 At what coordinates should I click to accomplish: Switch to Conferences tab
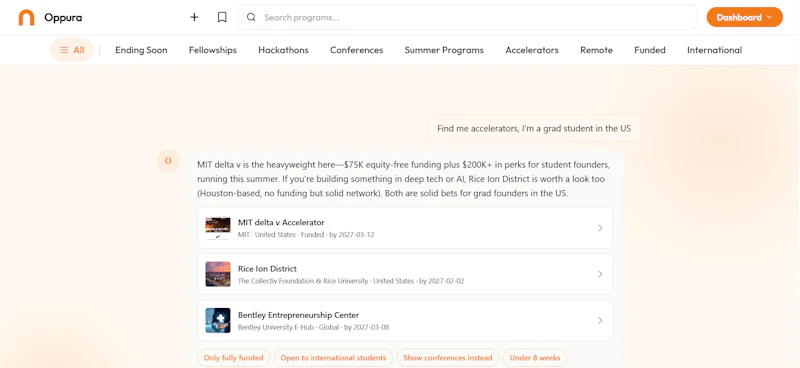coord(357,50)
